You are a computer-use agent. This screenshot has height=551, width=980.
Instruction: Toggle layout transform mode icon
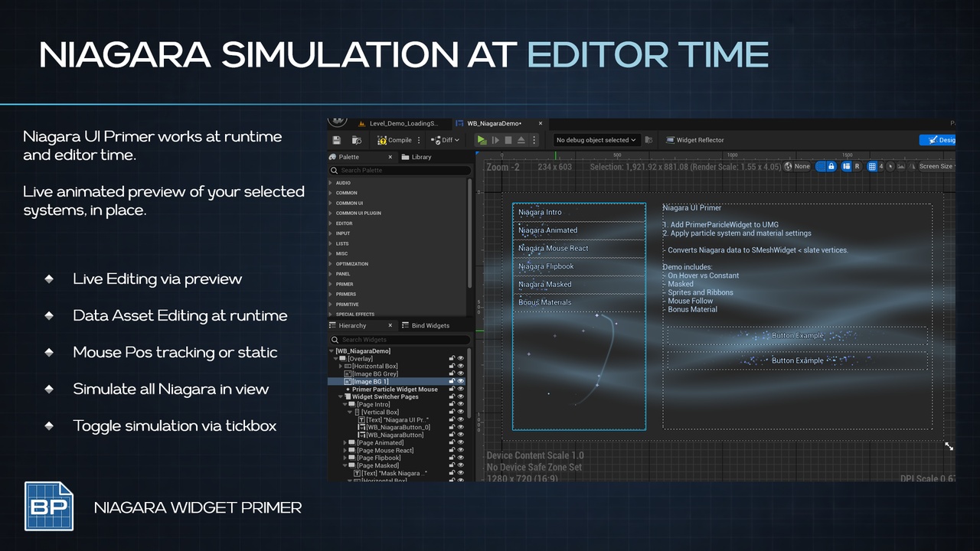pos(846,166)
